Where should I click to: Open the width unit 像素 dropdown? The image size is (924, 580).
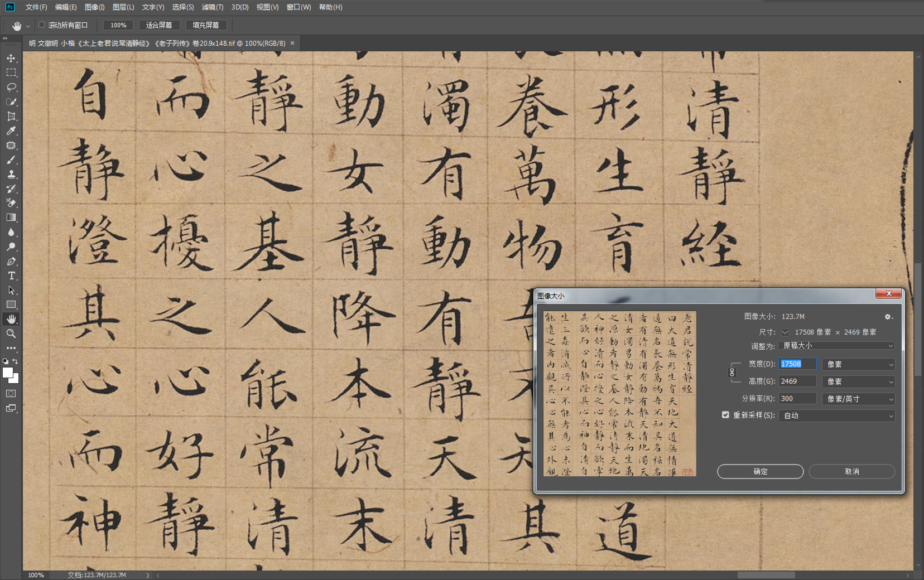coord(859,364)
